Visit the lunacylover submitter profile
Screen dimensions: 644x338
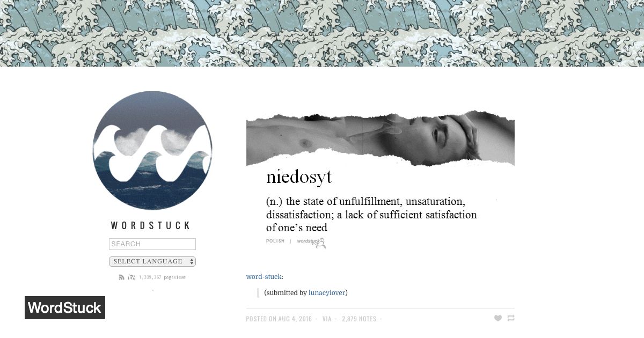pyautogui.click(x=327, y=293)
